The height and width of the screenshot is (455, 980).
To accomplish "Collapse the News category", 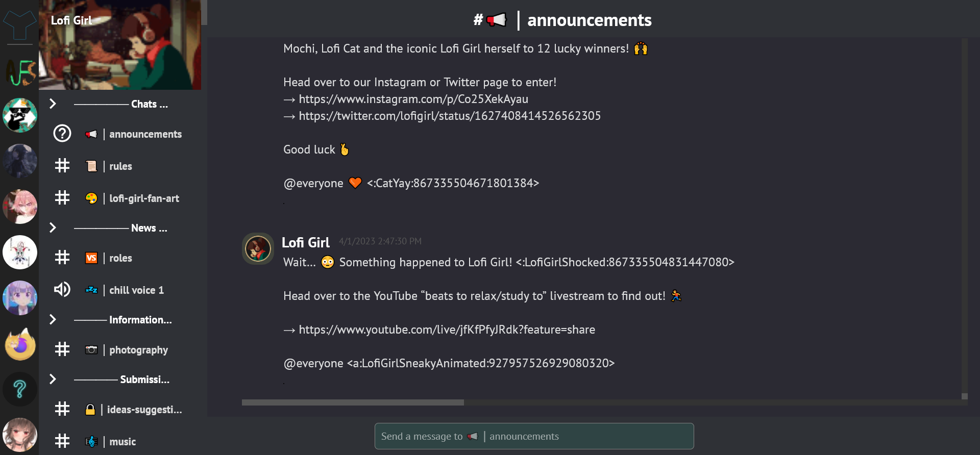I will click(x=53, y=227).
